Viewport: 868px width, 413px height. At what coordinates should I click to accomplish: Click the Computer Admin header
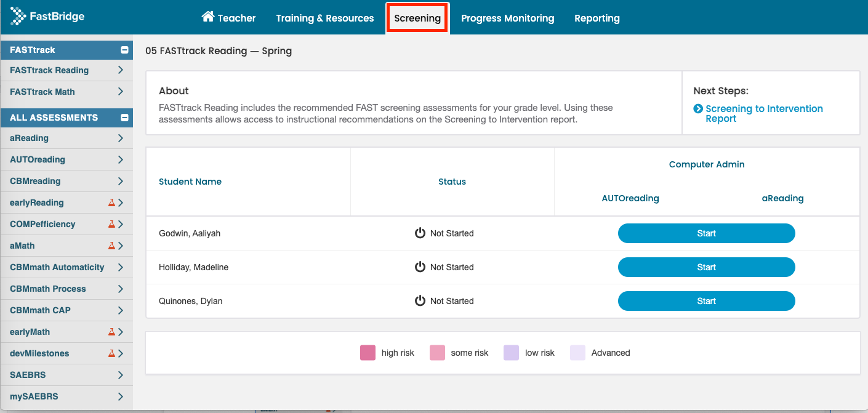click(x=707, y=164)
